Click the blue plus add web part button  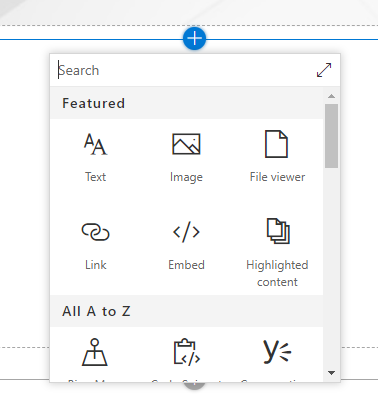(x=194, y=38)
